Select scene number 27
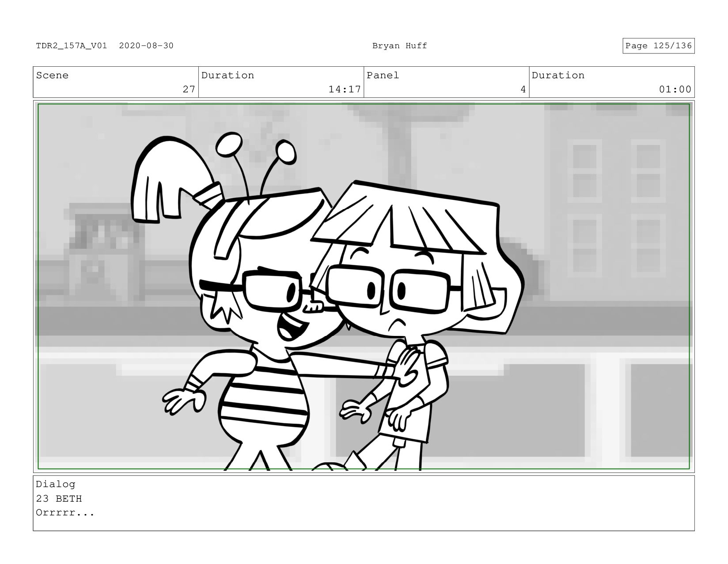Image resolution: width=728 pixels, height=564 pixels. 189,89
